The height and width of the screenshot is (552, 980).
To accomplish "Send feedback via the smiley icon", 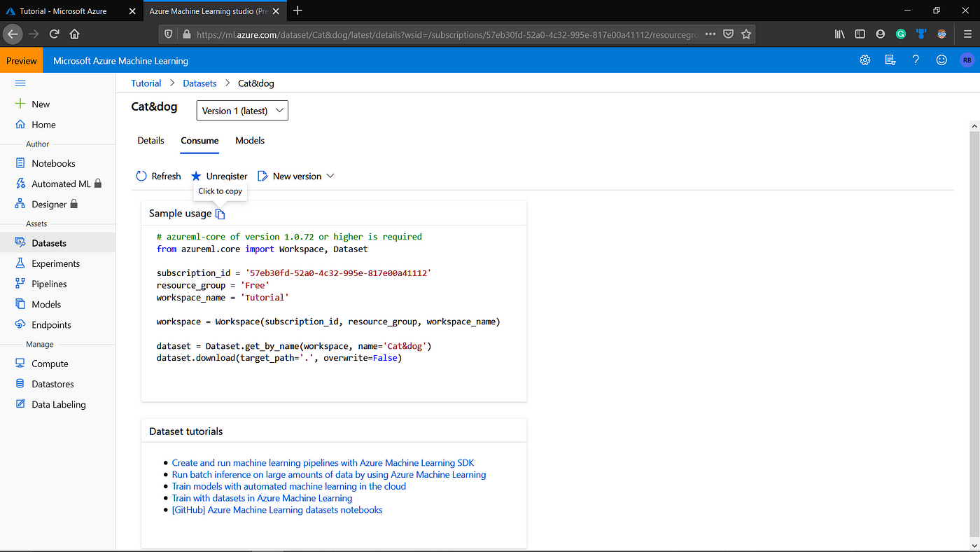I will pyautogui.click(x=941, y=60).
